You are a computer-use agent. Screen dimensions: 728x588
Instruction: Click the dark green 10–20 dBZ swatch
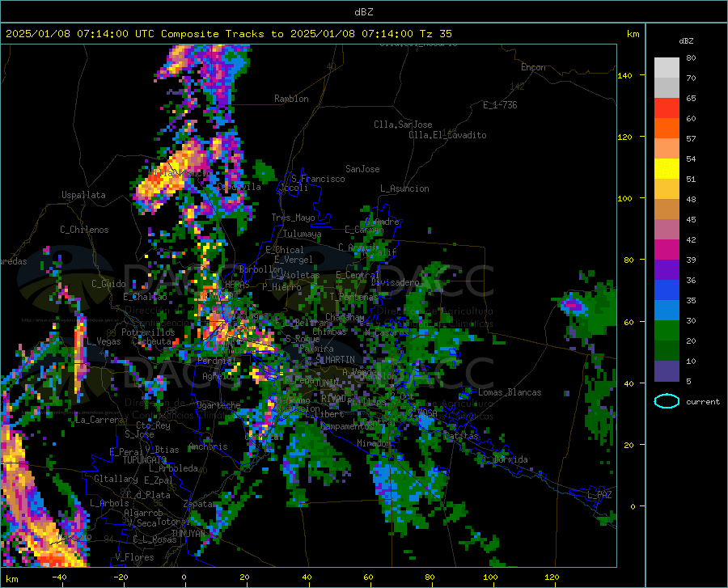tap(667, 351)
